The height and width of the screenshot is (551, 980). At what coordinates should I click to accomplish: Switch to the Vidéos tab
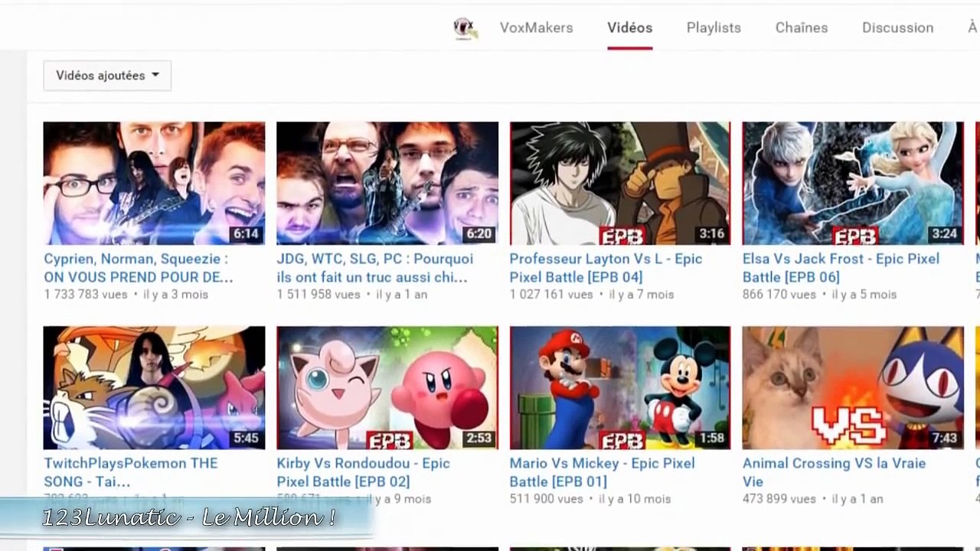(x=629, y=28)
